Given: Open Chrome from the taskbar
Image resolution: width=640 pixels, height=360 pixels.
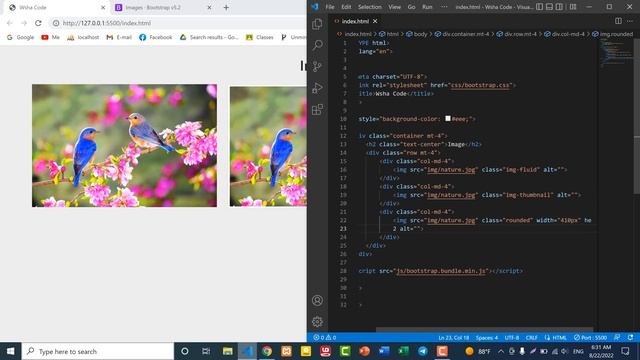Looking at the screenshot, I should (267, 351).
